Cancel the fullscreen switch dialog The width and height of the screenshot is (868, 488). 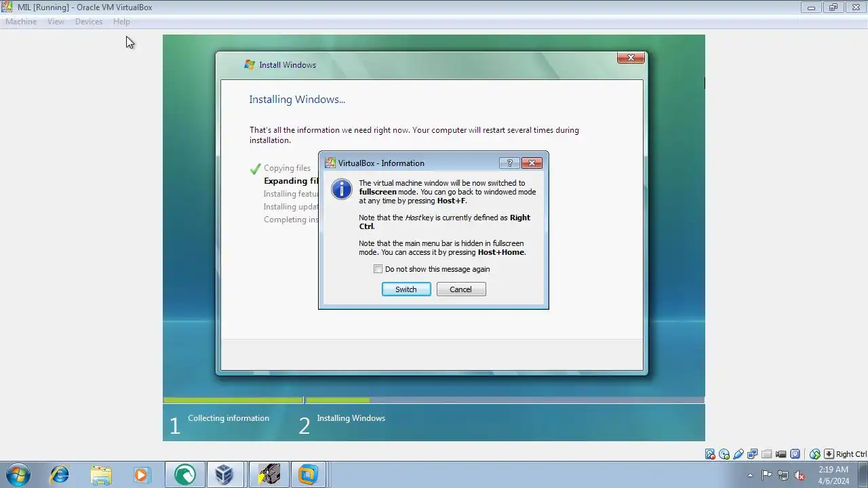click(x=461, y=289)
